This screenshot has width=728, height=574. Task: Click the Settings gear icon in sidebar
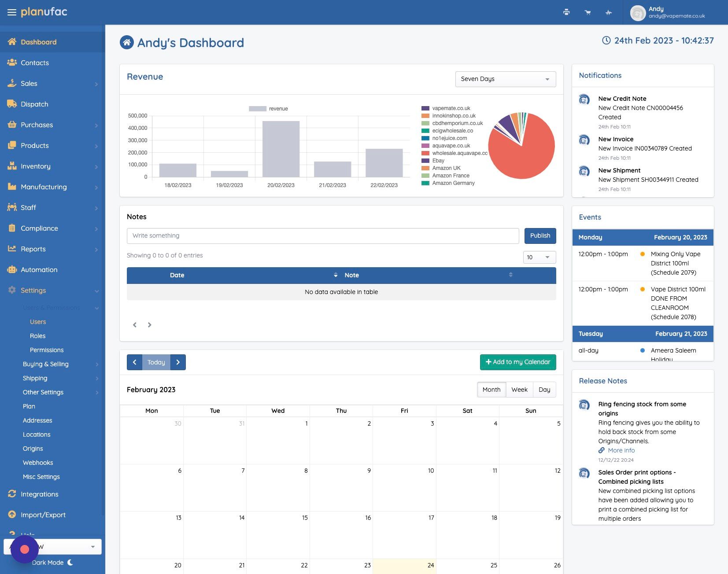(x=12, y=290)
